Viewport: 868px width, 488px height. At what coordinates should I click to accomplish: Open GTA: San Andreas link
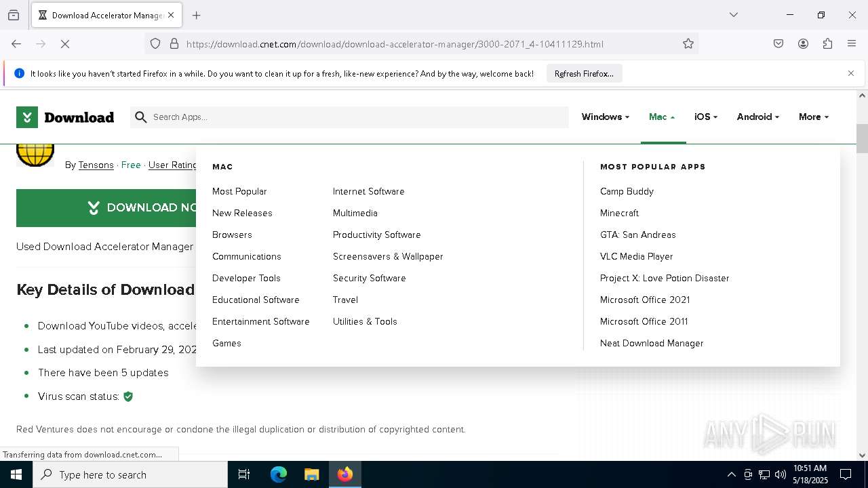[637, 235]
